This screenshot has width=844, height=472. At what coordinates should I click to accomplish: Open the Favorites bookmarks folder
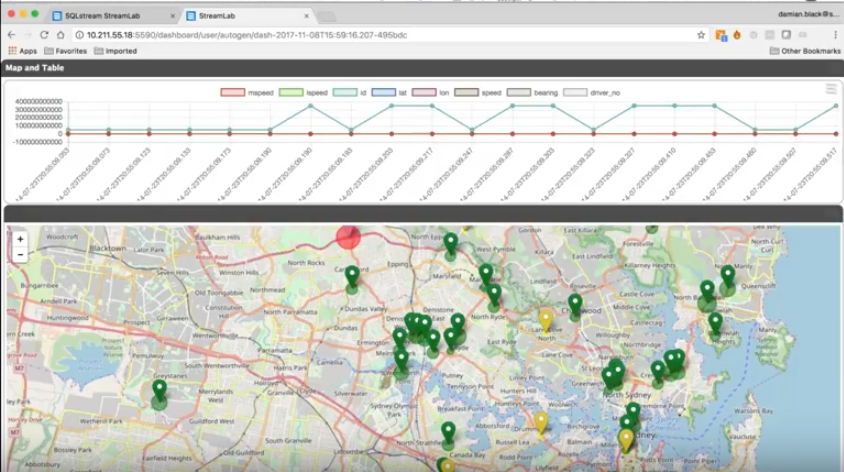[x=65, y=51]
